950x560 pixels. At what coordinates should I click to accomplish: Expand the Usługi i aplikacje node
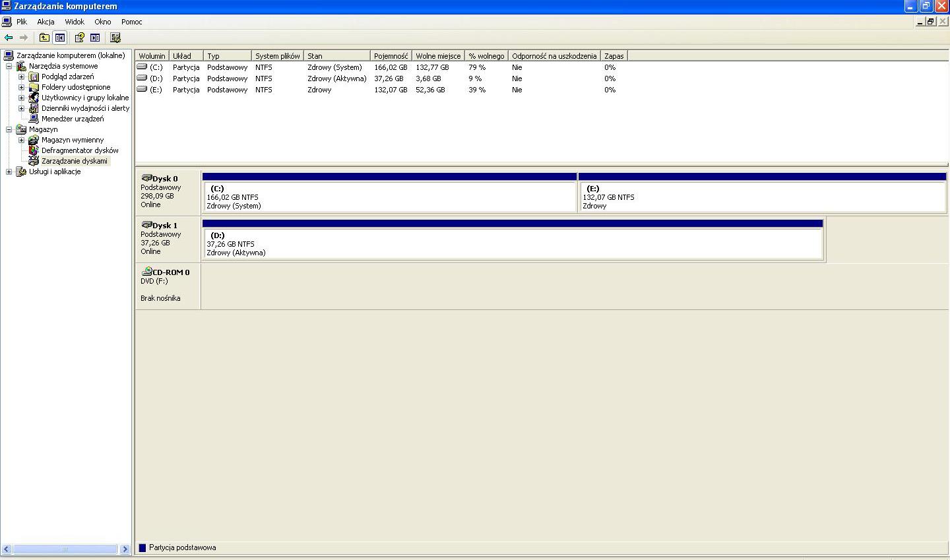(9, 171)
